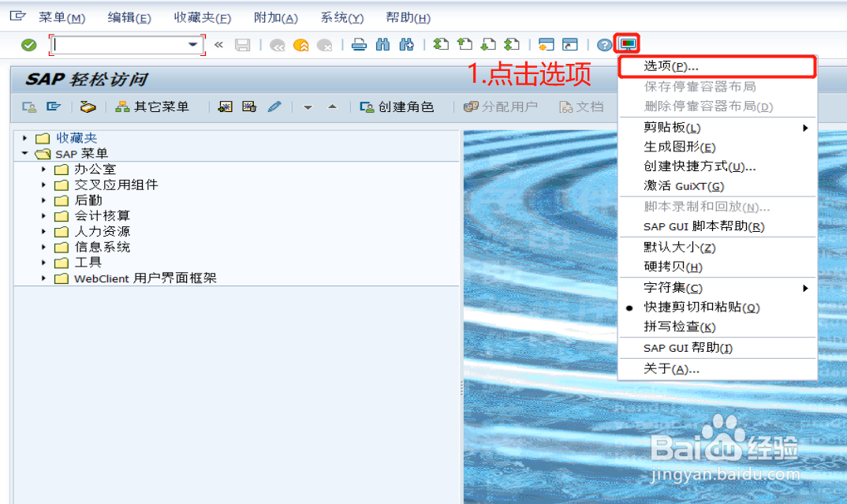
Task: Expand the 人力资源 folder arrow
Action: [43, 231]
